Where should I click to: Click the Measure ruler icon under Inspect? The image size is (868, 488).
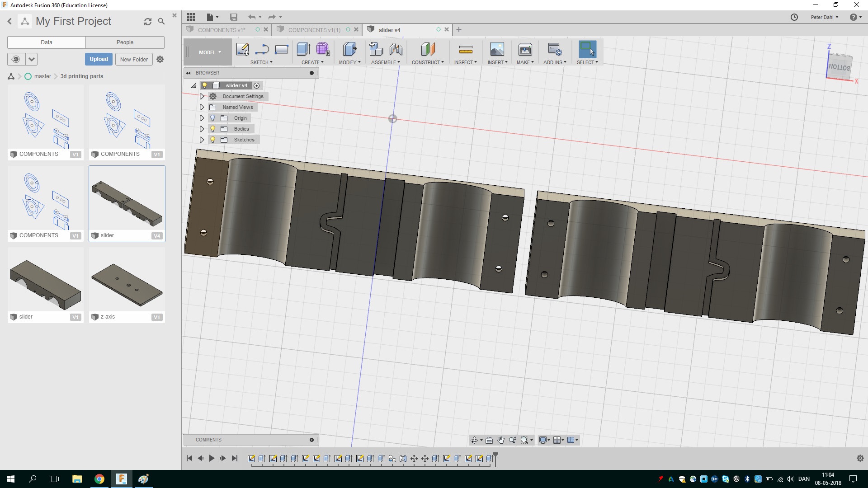pyautogui.click(x=465, y=49)
